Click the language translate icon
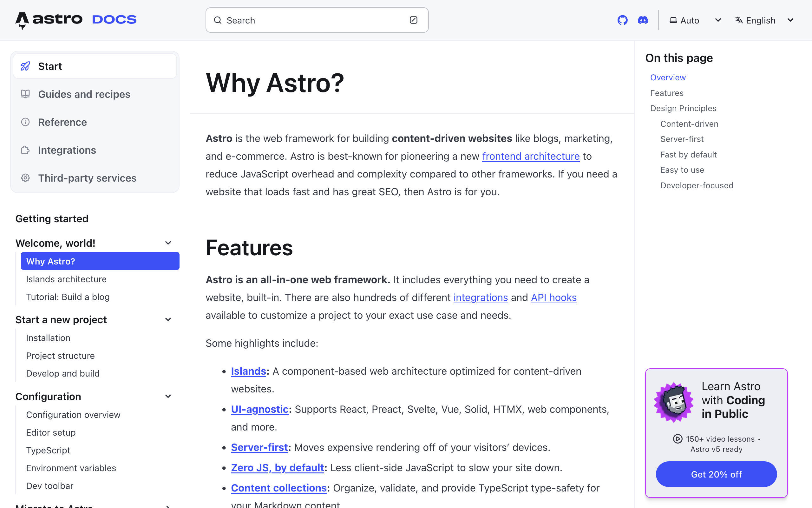This screenshot has height=508, width=812. click(738, 20)
